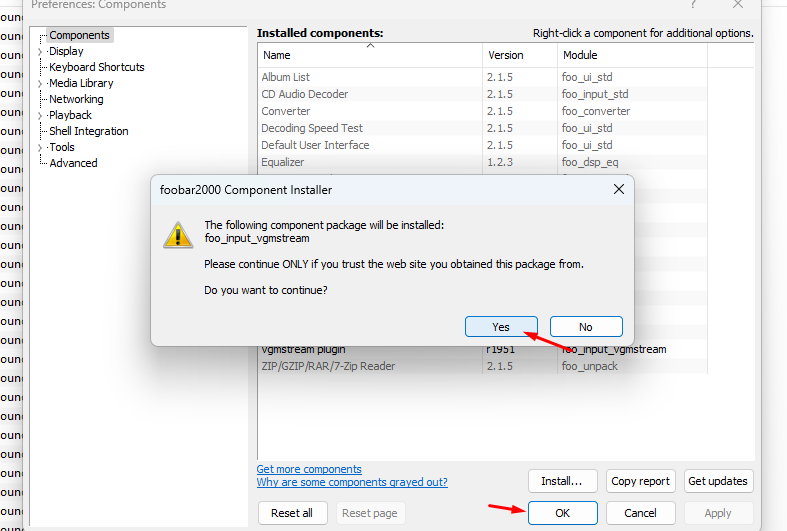Viewport: 787px width, 531px height.
Task: Click the Apply button
Action: 718,513
